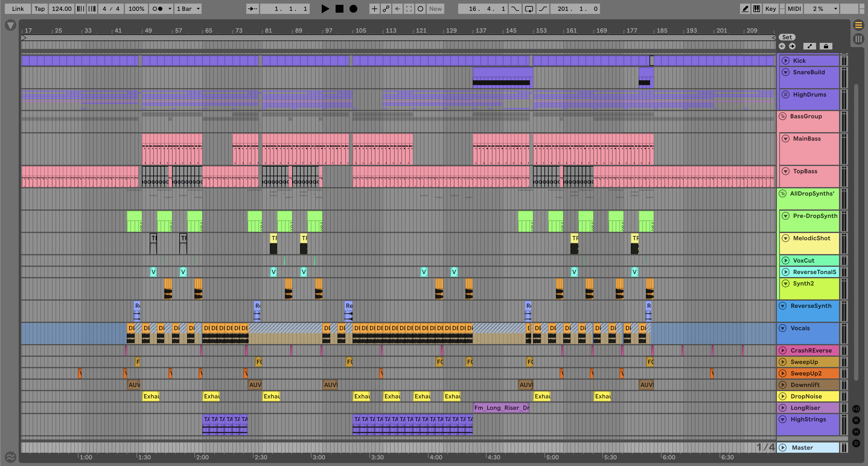Toggle the Metronome on/off
This screenshot has width=868, height=466.
[x=157, y=9]
